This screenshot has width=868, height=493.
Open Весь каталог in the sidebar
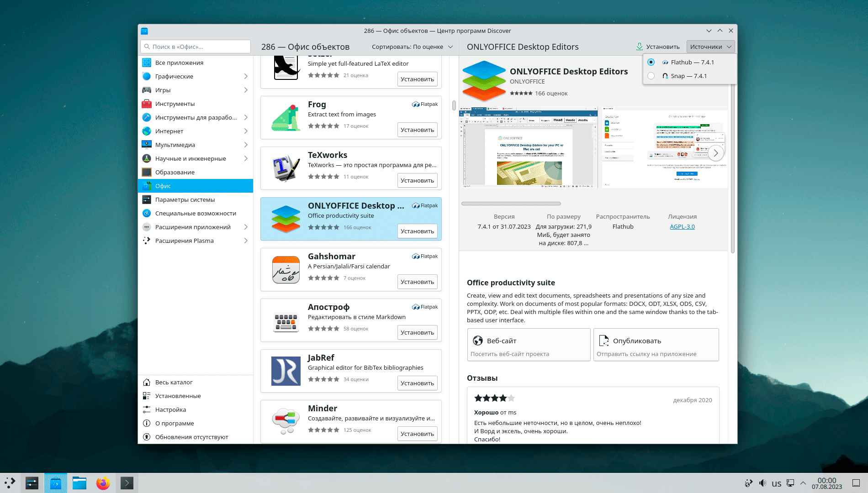196,382
